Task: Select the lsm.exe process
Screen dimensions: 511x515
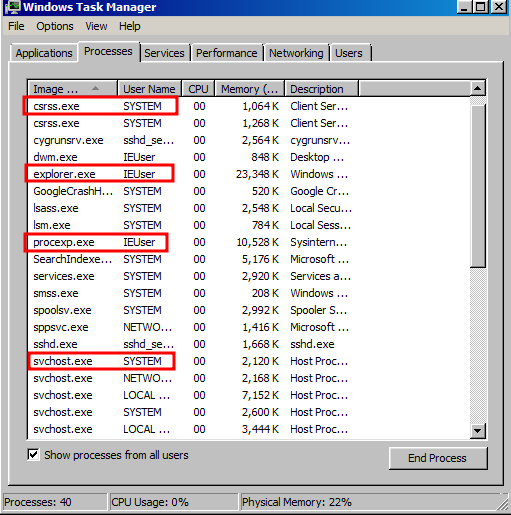Action: coord(248,225)
